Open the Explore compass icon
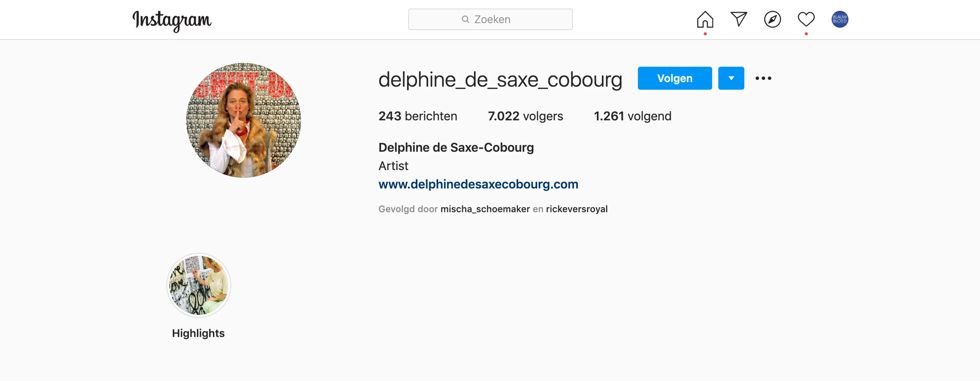This screenshot has width=980, height=381. pyautogui.click(x=772, y=19)
